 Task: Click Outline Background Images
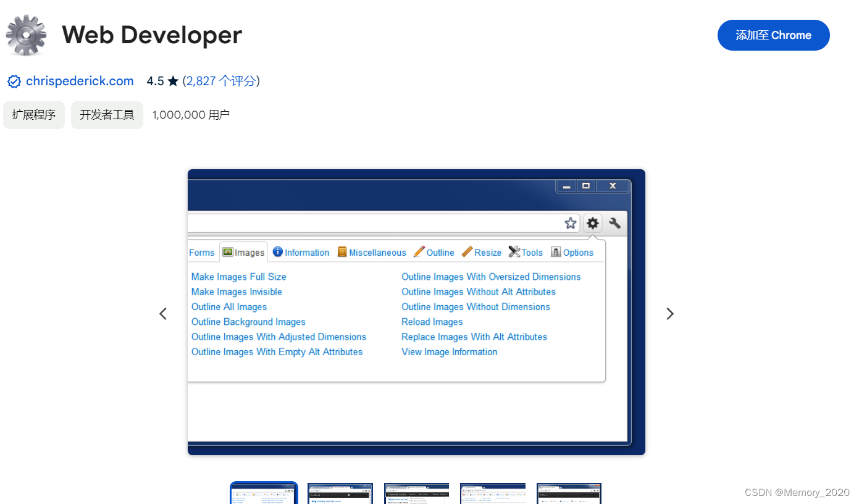click(248, 322)
